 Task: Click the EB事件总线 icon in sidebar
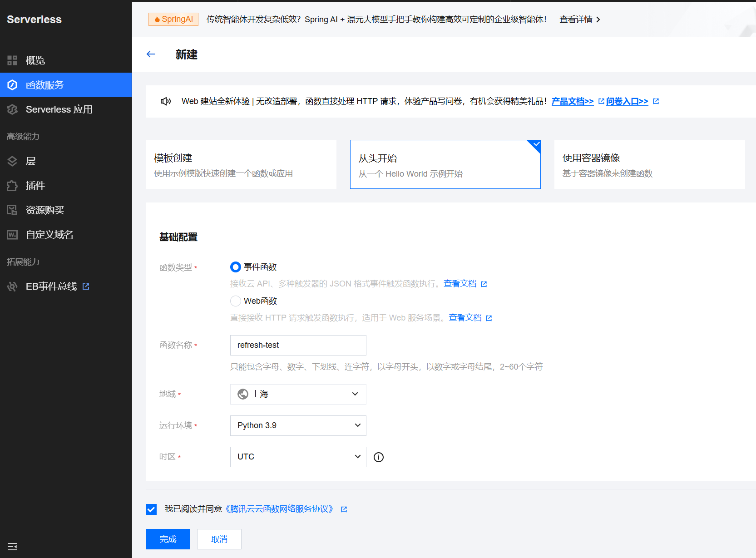(x=12, y=286)
